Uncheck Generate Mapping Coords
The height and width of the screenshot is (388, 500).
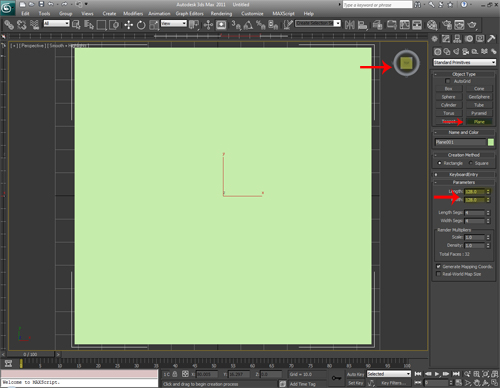(x=439, y=266)
